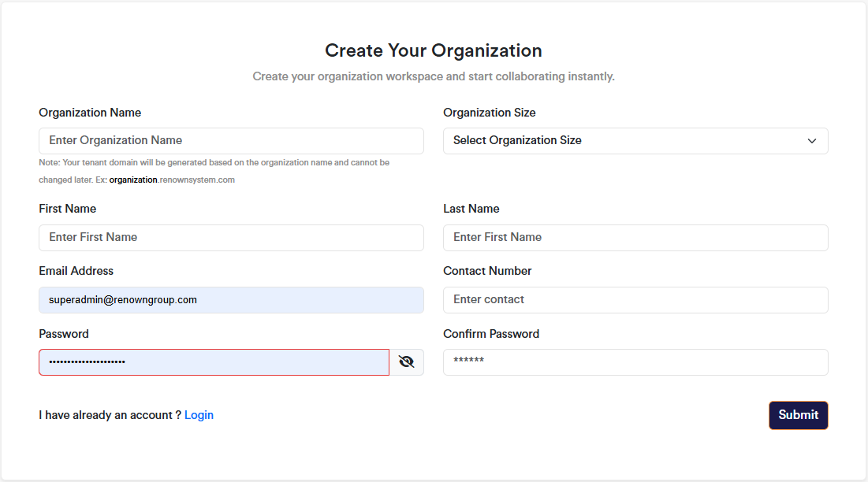Screen dimensions: 868x482
Task: Open the Login link
Action: point(199,415)
